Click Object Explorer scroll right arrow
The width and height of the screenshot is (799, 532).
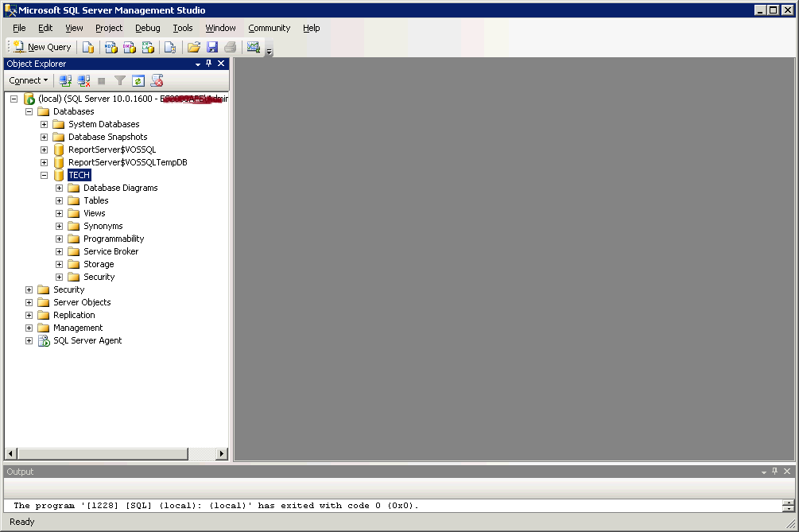(221, 453)
